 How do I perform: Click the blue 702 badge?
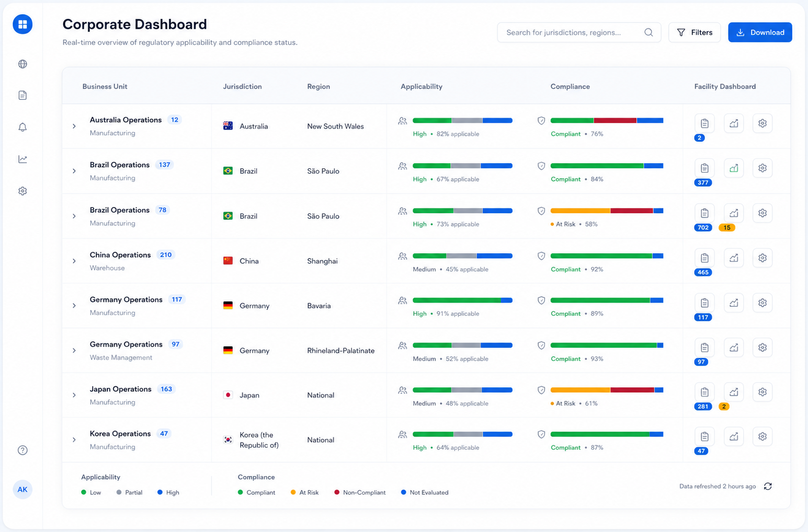pos(703,227)
